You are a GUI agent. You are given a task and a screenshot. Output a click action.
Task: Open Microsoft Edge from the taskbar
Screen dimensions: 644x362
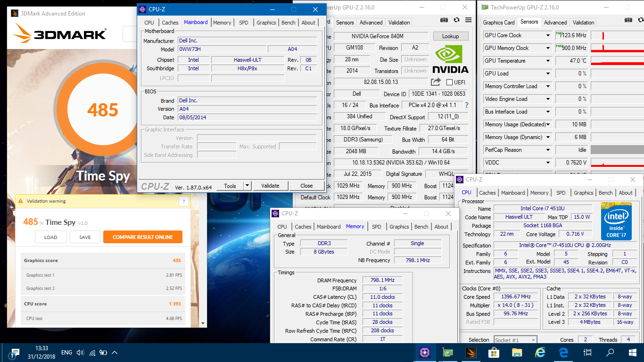563,353
